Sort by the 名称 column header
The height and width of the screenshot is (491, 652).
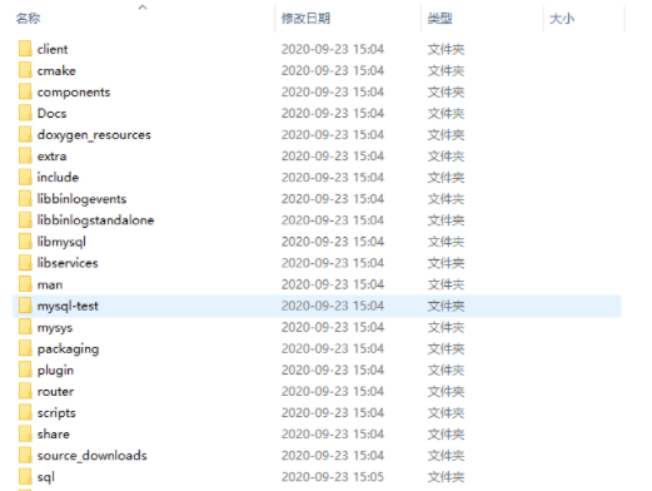click(x=28, y=18)
